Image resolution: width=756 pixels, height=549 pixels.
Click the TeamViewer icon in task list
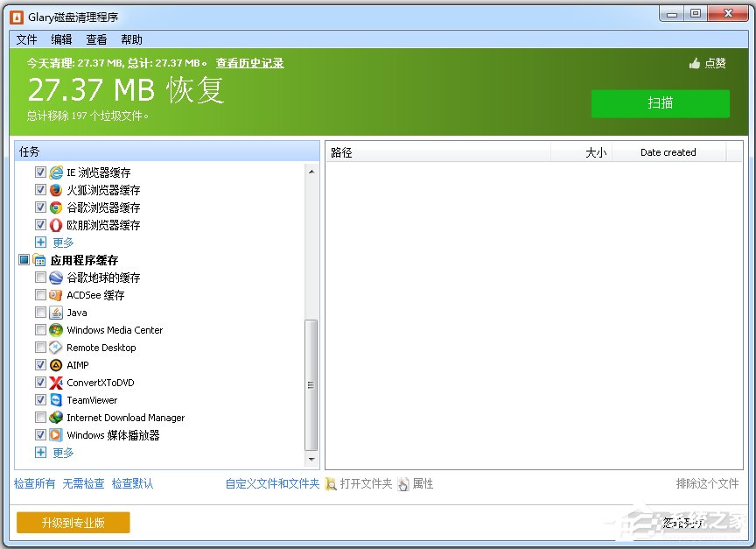(56, 400)
